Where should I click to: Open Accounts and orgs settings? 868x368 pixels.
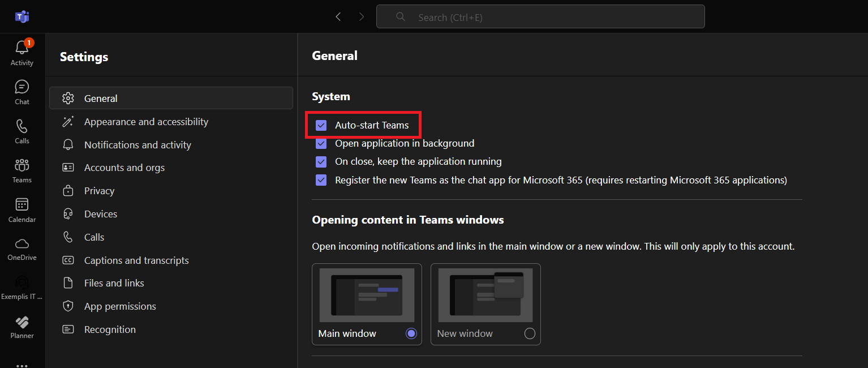pyautogui.click(x=171, y=168)
